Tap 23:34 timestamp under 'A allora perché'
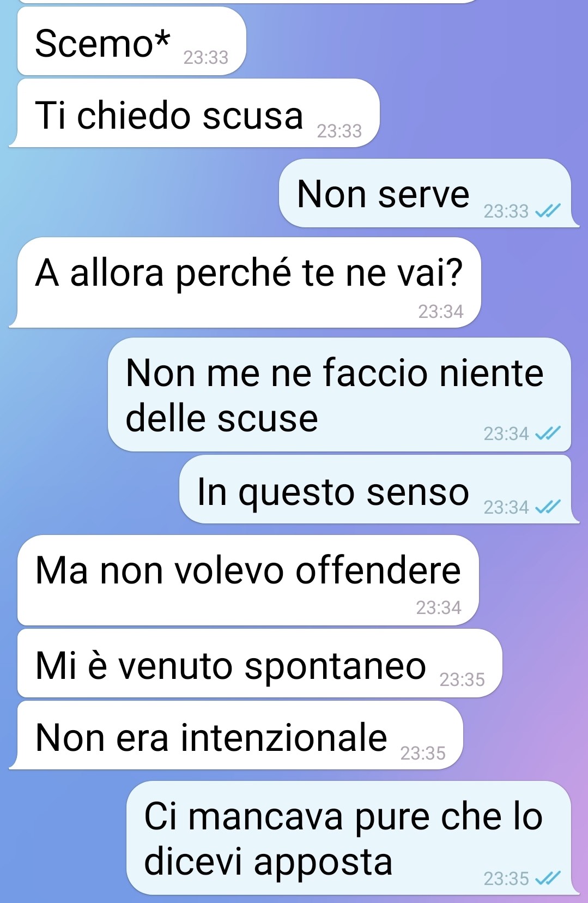The height and width of the screenshot is (903, 588). (440, 311)
